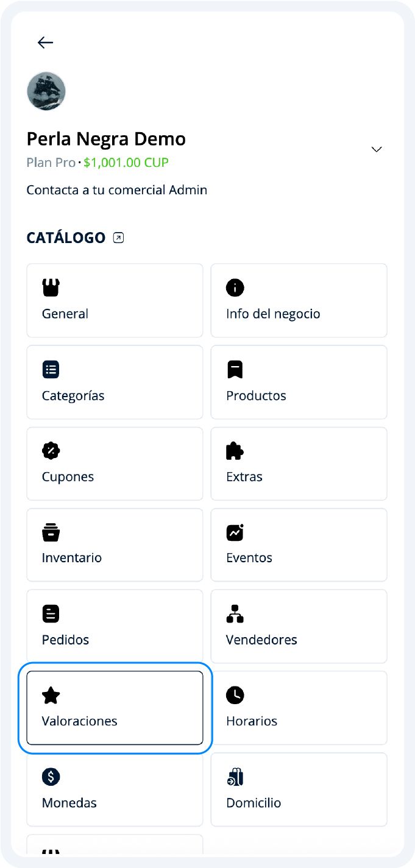This screenshot has height=868, width=415.
Task: Select the Vendedores hierarchy icon
Action: tap(235, 613)
